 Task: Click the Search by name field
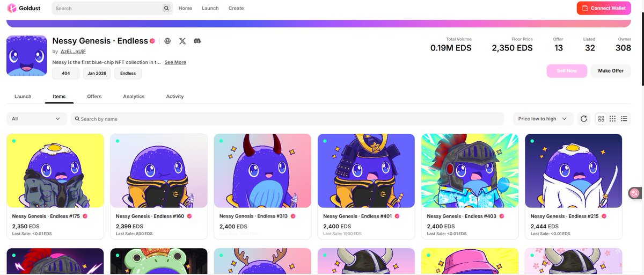tap(287, 119)
